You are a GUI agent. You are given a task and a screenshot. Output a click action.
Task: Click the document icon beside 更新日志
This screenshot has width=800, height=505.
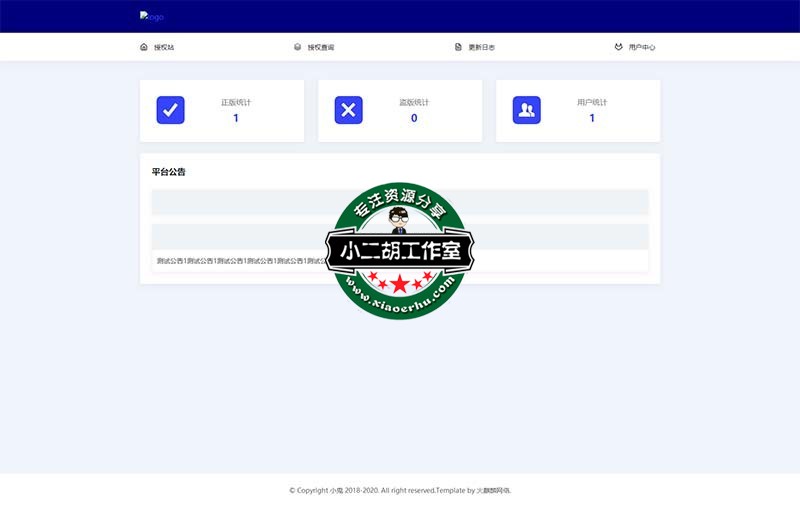(458, 47)
